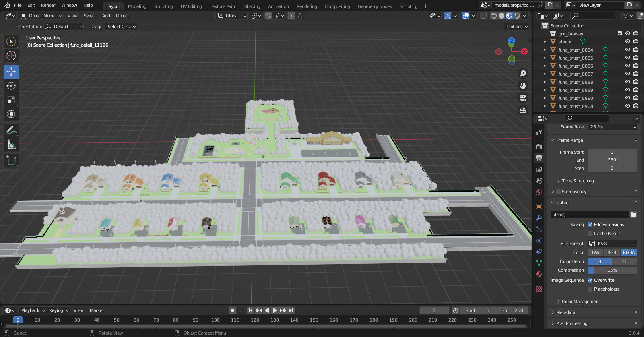Switch perspective/orthographic with the grid icon
Screen dimensions: 644x337
tap(523, 110)
